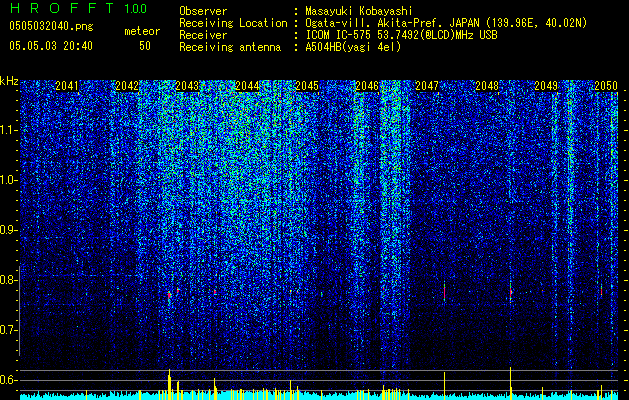The width and height of the screenshot is (629, 400).
Task: Select the filename 0505032040.png
Action: click(51, 26)
